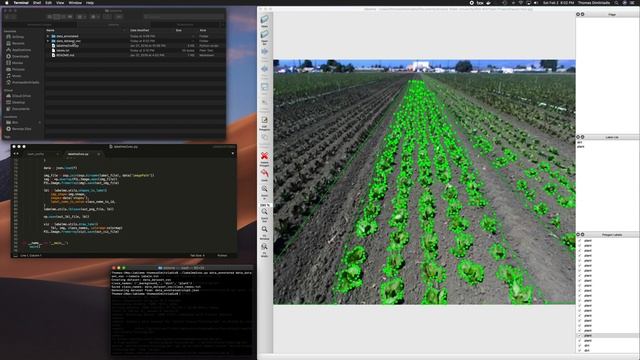Viewport: 640px width, 360px height.
Task: Toggle second plant checkbox in Polygon Labels
Action: click(580, 245)
